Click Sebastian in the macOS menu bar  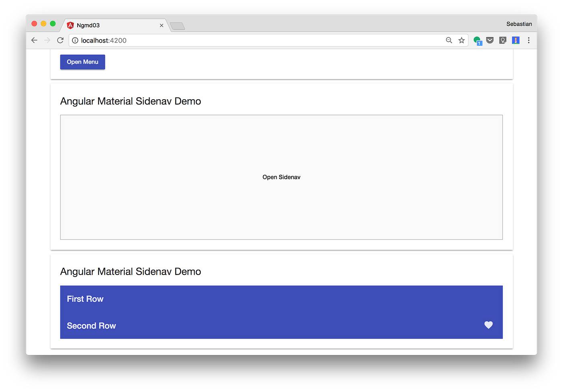pyautogui.click(x=519, y=24)
